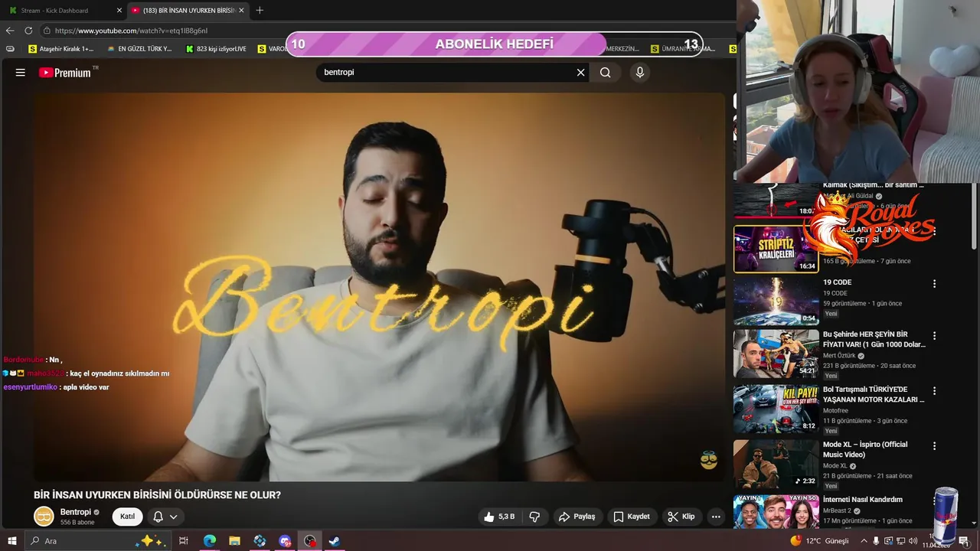Open the 'Ataşehir Kiralık 1+...' bookmark
Viewport: 980px width, 551px height.
coord(60,49)
